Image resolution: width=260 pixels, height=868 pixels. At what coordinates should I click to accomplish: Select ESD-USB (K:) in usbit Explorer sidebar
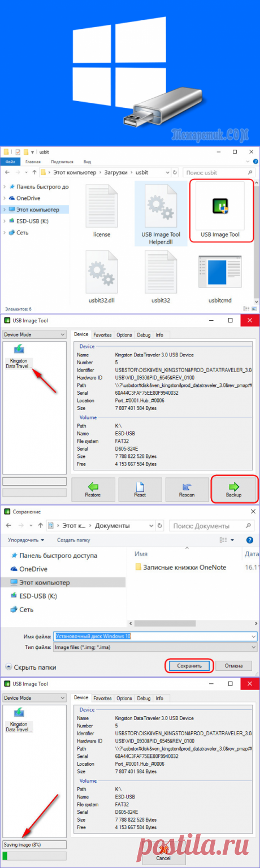pyautogui.click(x=33, y=221)
